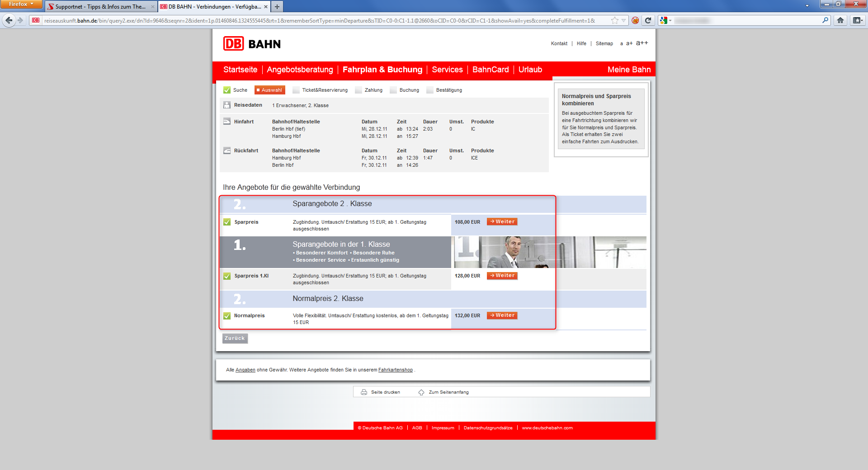The image size is (868, 470).
Task: Click the search magnifier icon
Action: click(825, 20)
